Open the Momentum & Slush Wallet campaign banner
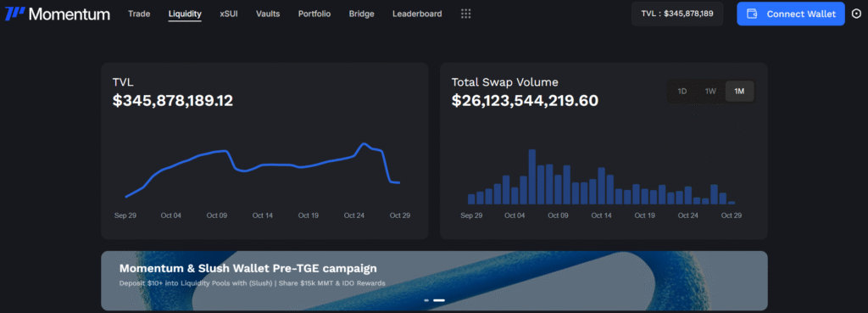This screenshot has height=313, width=868. 434,280
